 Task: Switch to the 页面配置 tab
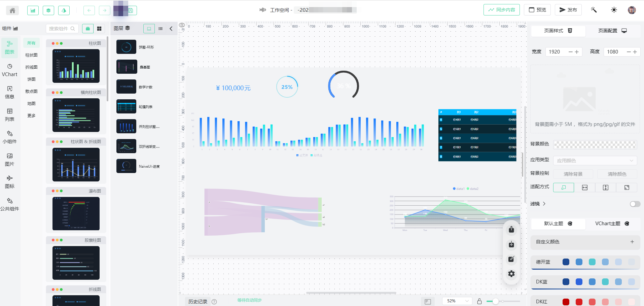612,31
